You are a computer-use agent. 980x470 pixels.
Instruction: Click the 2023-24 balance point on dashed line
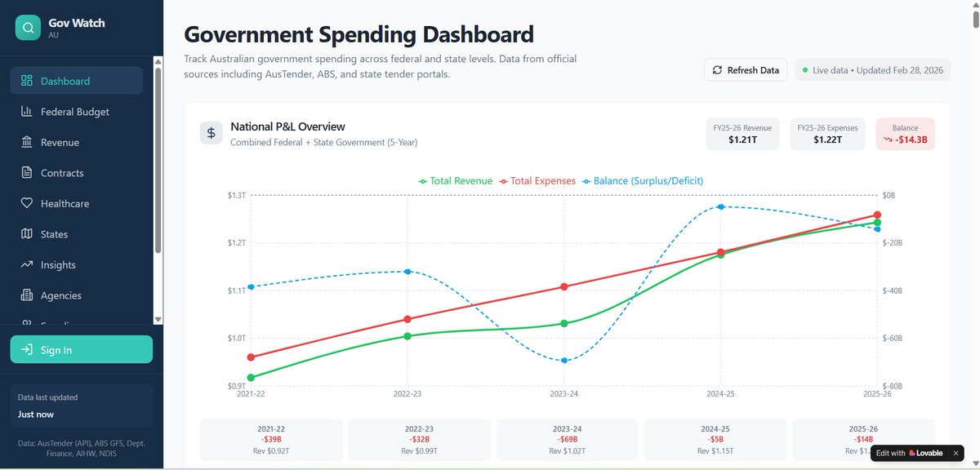[563, 361]
